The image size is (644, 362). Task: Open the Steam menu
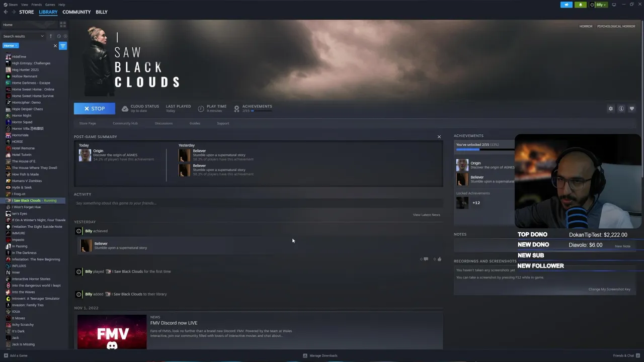click(13, 5)
